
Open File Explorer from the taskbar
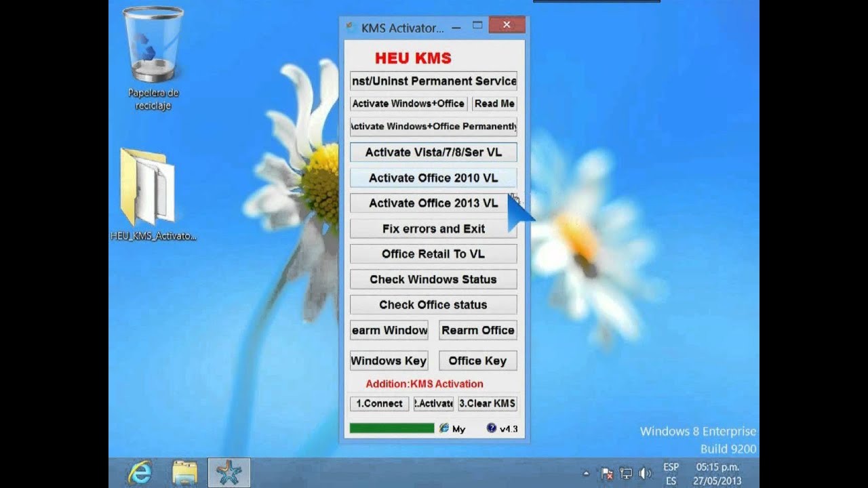point(184,472)
